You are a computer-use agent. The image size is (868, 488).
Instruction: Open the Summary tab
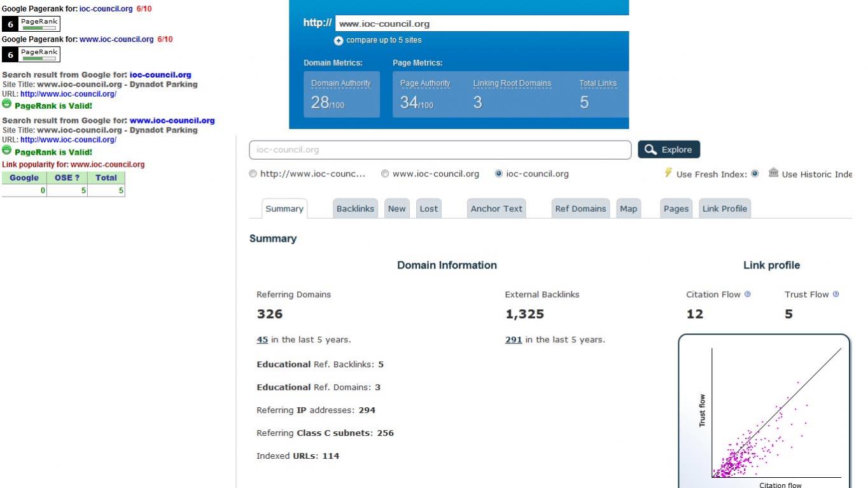click(x=284, y=209)
